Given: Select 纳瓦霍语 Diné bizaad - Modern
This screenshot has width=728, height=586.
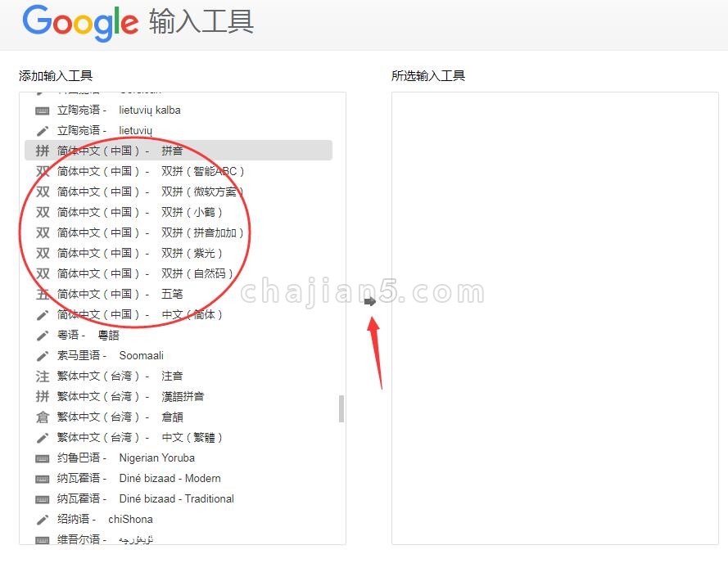Looking at the screenshot, I should [x=179, y=478].
